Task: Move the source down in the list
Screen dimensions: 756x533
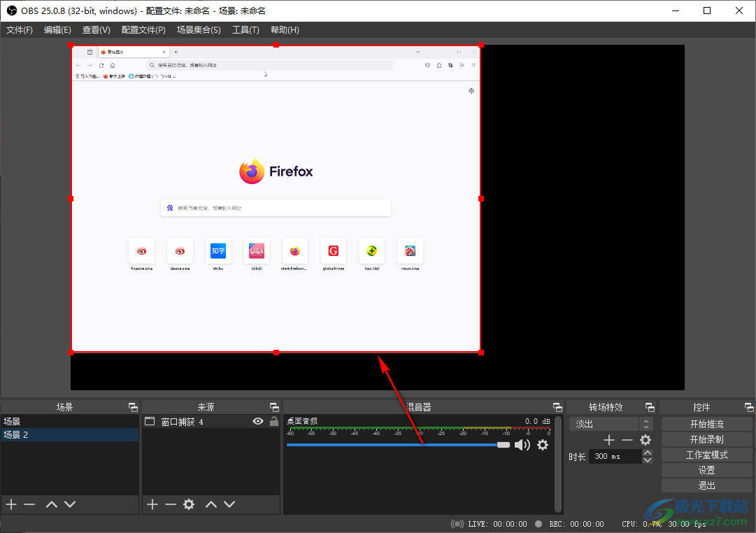Action: coord(229,504)
